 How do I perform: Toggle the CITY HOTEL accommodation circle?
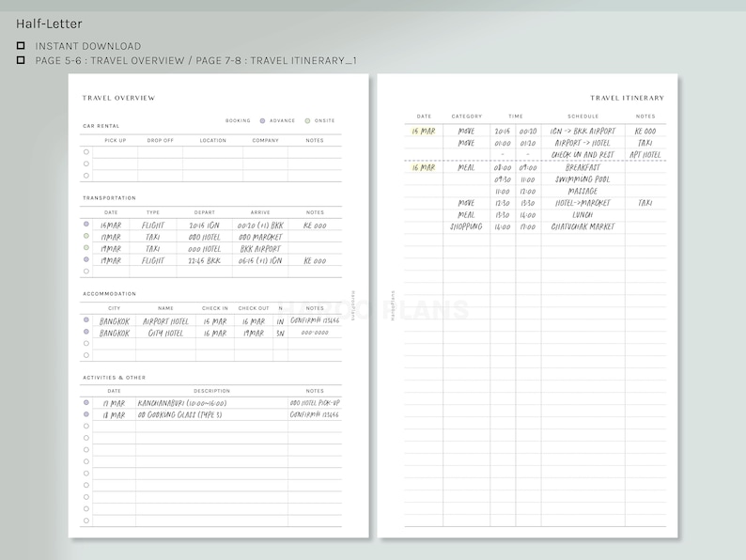pos(86,332)
